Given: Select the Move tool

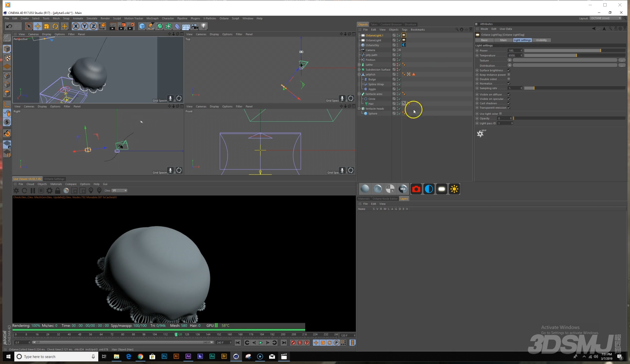Looking at the screenshot, I should click(38, 26).
